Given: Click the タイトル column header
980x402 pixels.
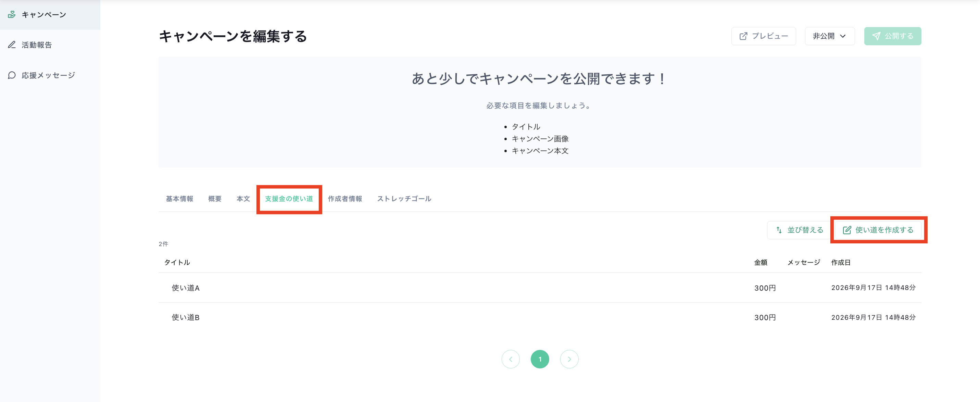Looking at the screenshot, I should coord(177,262).
